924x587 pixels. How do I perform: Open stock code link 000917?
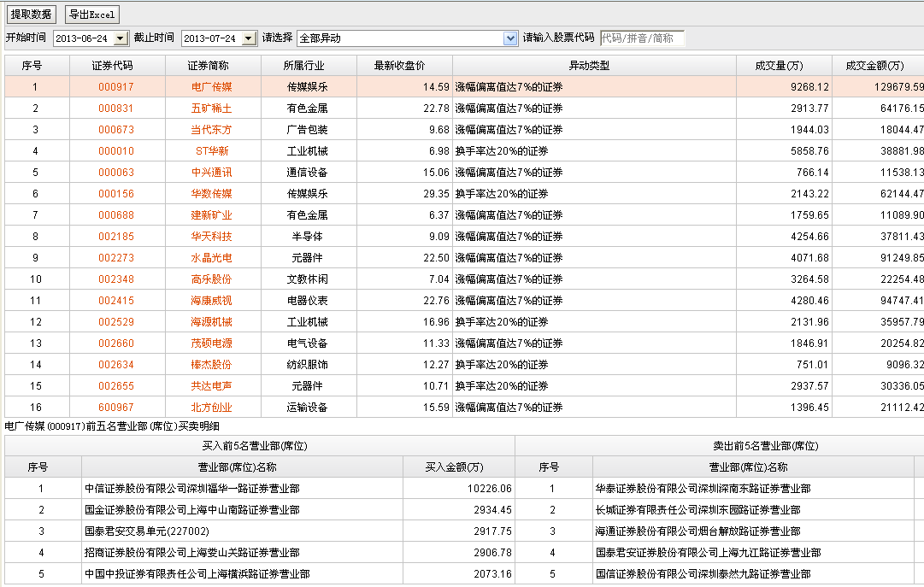click(115, 87)
